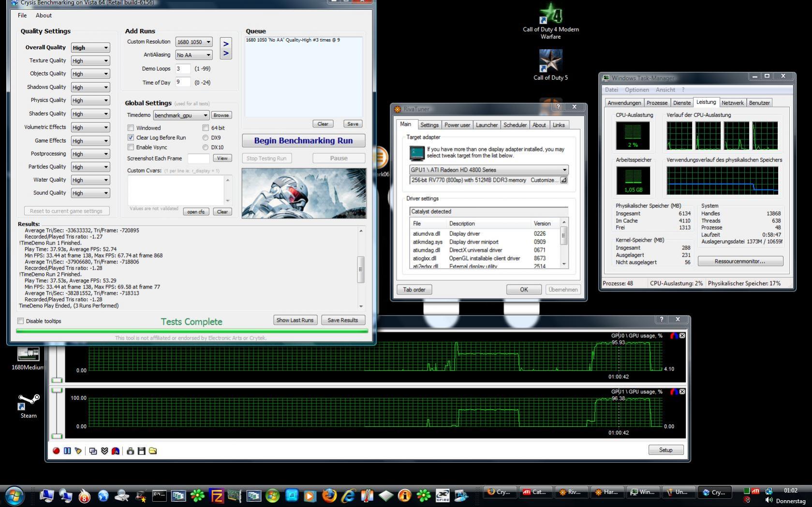The height and width of the screenshot is (507, 812).
Task: Select the DX10 radio button
Action: (206, 147)
